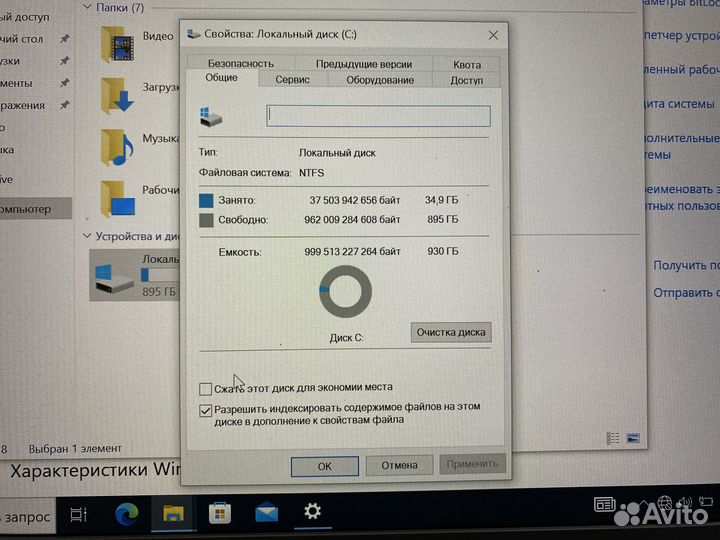Image resolution: width=720 pixels, height=540 pixels.
Task: Open the Рабочий стол folder icon
Action: click(x=118, y=199)
